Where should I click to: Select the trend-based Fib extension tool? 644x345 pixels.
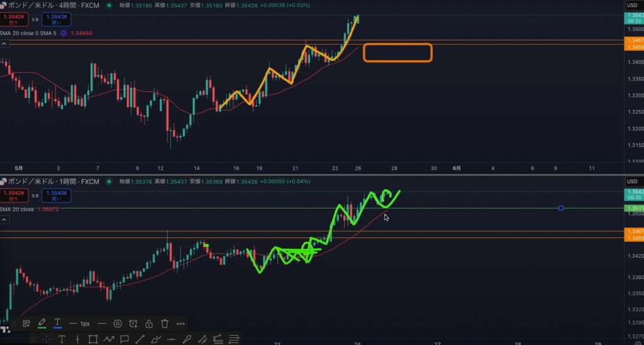(x=218, y=339)
